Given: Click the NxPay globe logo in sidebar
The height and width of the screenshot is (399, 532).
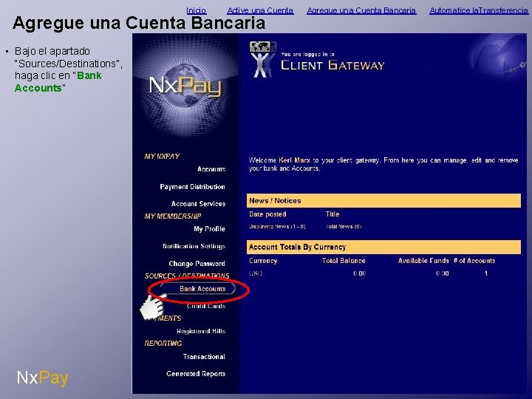Looking at the screenshot, I should click(x=185, y=86).
